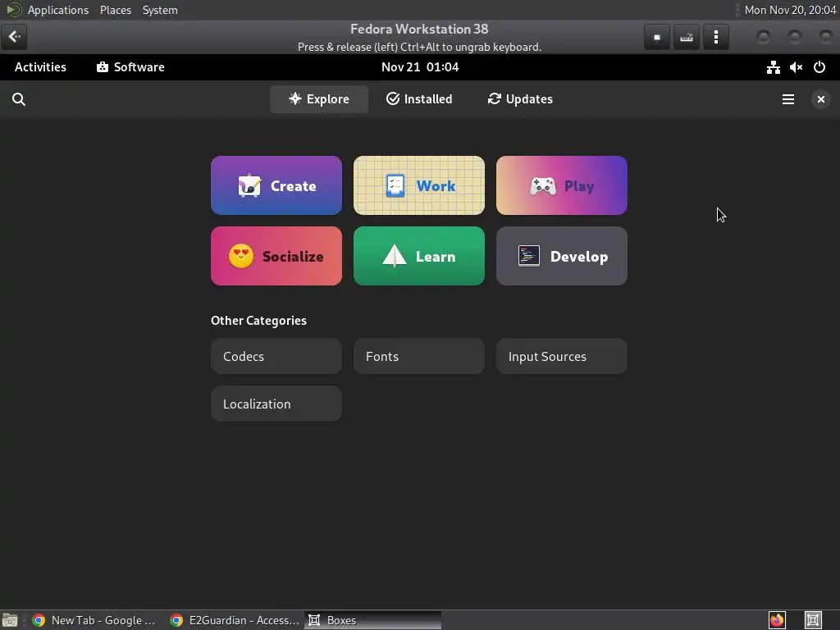Open the host Places menu
840x630 pixels.
point(116,10)
